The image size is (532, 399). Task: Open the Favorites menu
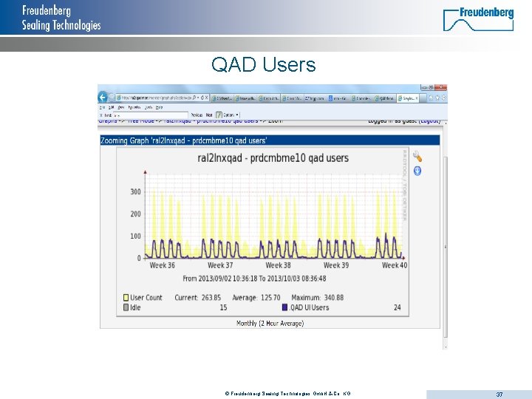click(x=134, y=107)
